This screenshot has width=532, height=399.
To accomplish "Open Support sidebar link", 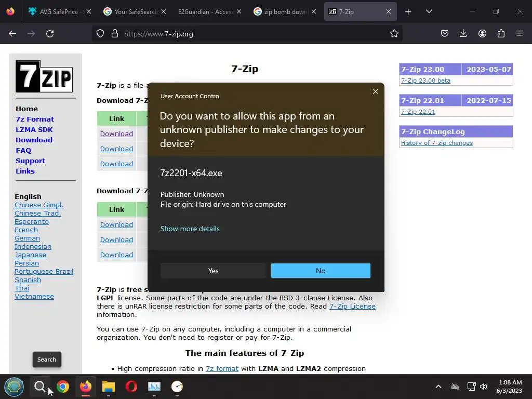I will click(x=30, y=161).
